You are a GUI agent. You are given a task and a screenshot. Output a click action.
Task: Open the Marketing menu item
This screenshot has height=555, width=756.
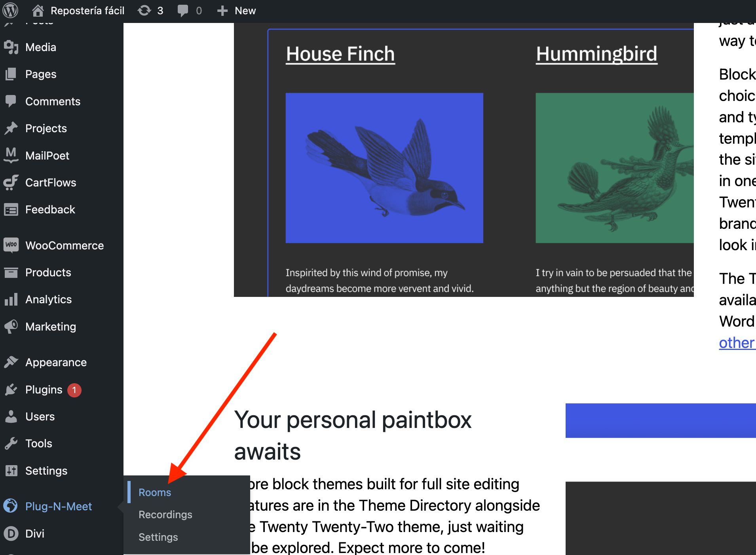coord(51,327)
